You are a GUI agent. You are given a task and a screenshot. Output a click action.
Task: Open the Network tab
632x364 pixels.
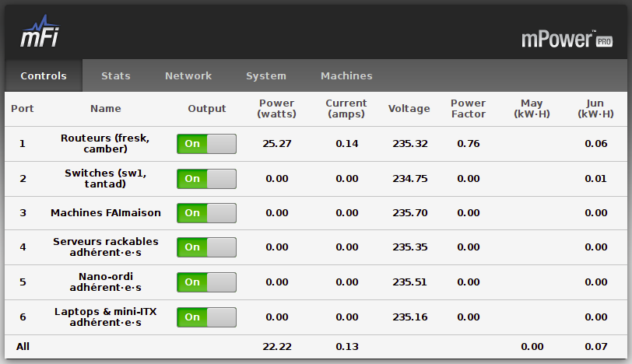(188, 76)
